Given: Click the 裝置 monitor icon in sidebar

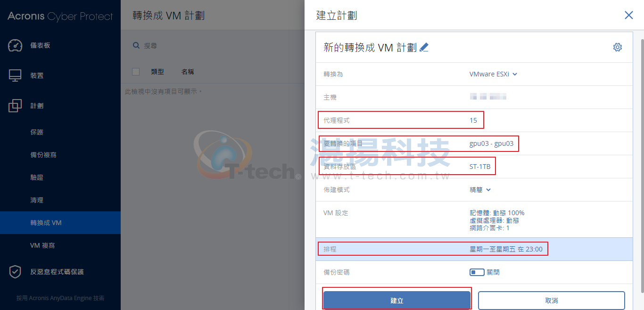Looking at the screenshot, I should pos(15,75).
